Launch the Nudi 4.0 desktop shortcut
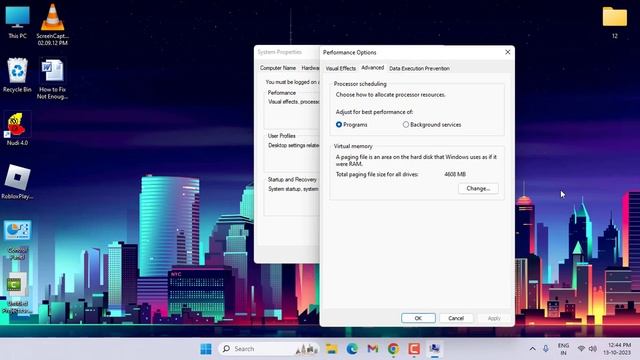The width and height of the screenshot is (640, 360). (x=17, y=129)
